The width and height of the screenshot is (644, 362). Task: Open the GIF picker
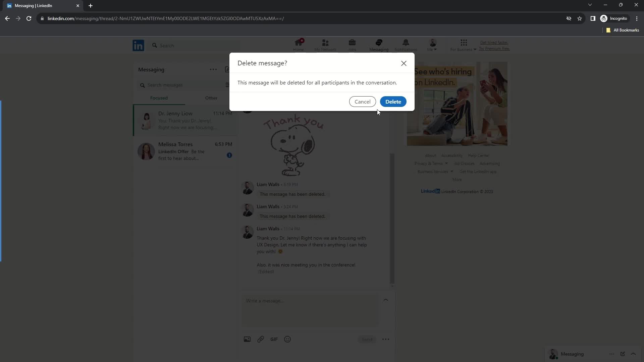274,339
